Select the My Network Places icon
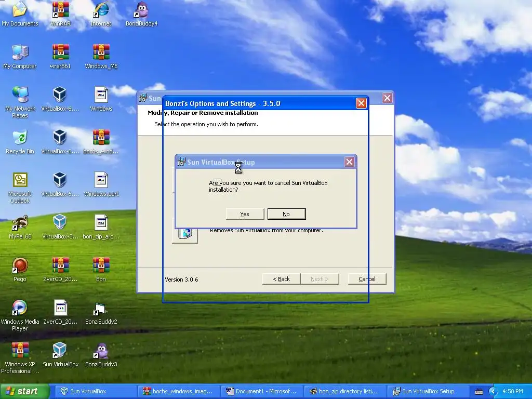Screen dimensions: 532x399 point(20,102)
